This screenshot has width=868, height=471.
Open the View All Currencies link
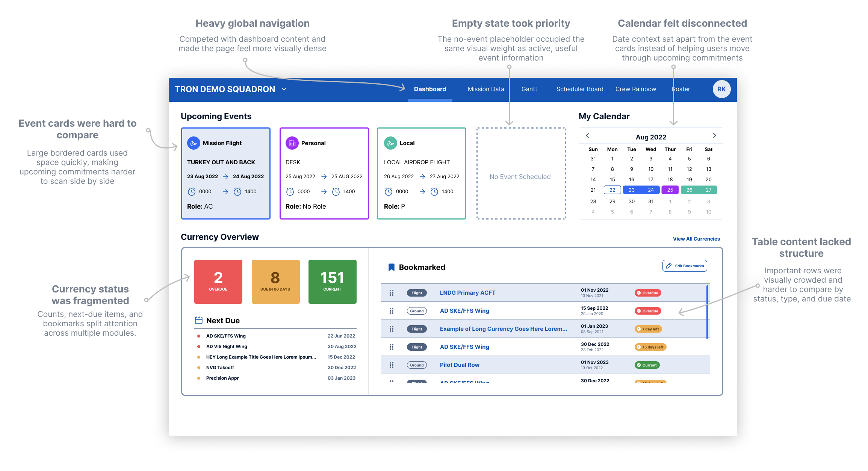coord(696,239)
